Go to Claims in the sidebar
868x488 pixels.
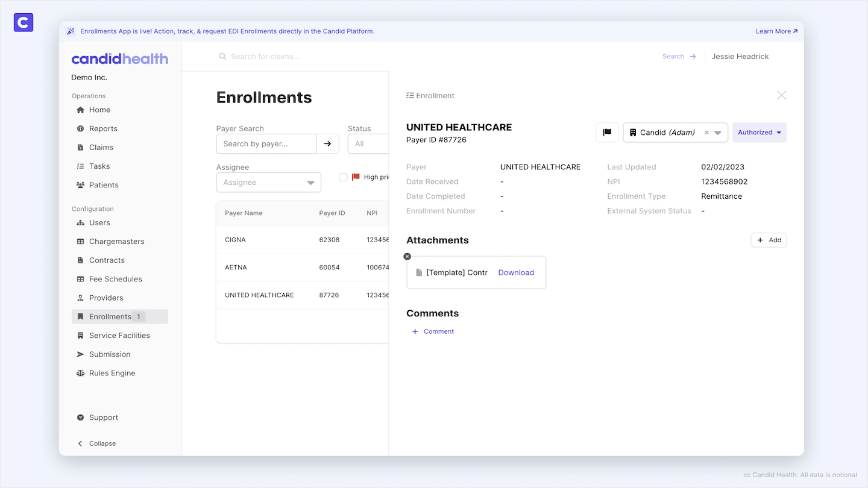tap(101, 148)
